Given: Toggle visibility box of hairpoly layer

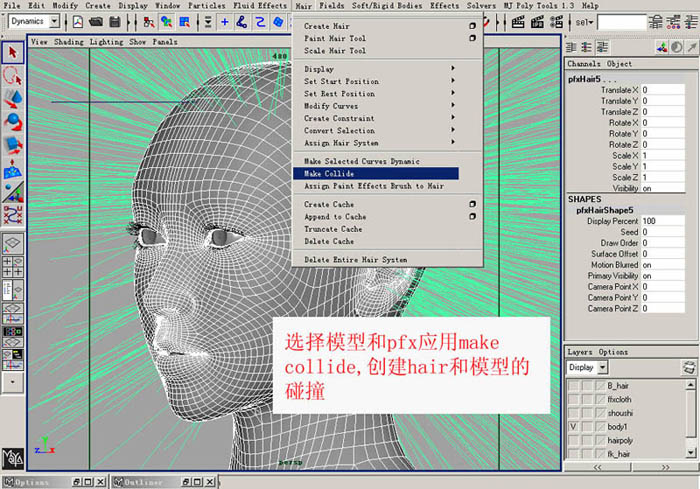Looking at the screenshot, I should click(573, 441).
